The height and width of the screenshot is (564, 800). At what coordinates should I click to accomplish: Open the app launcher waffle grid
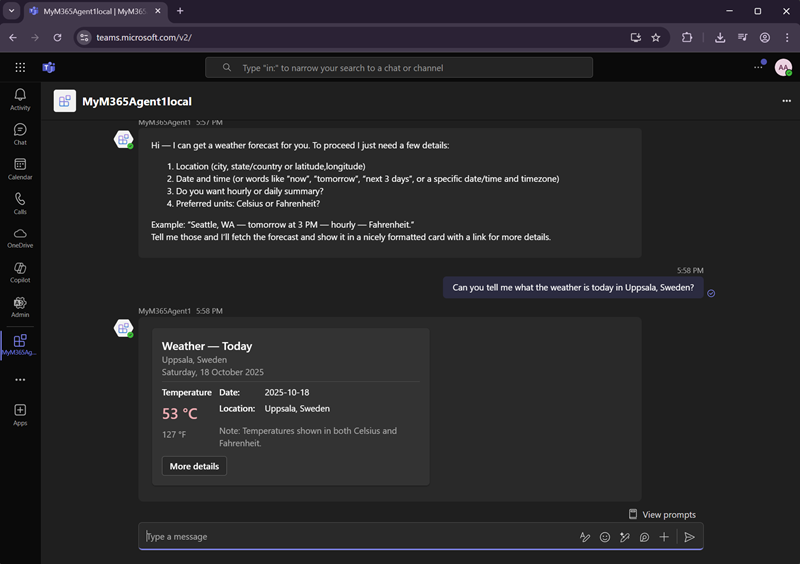20,67
